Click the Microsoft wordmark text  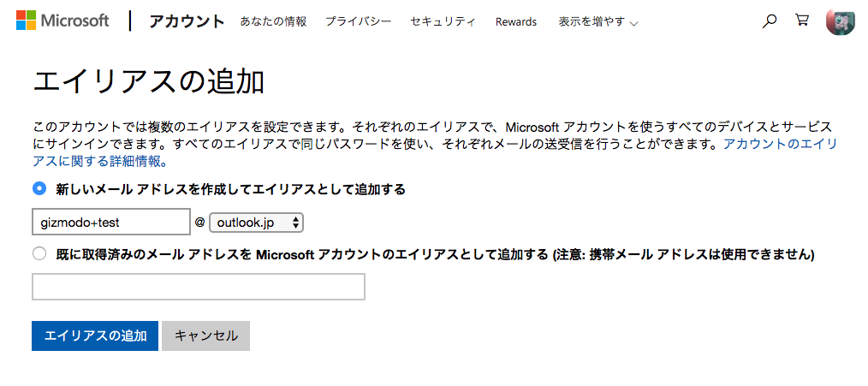click(x=75, y=21)
